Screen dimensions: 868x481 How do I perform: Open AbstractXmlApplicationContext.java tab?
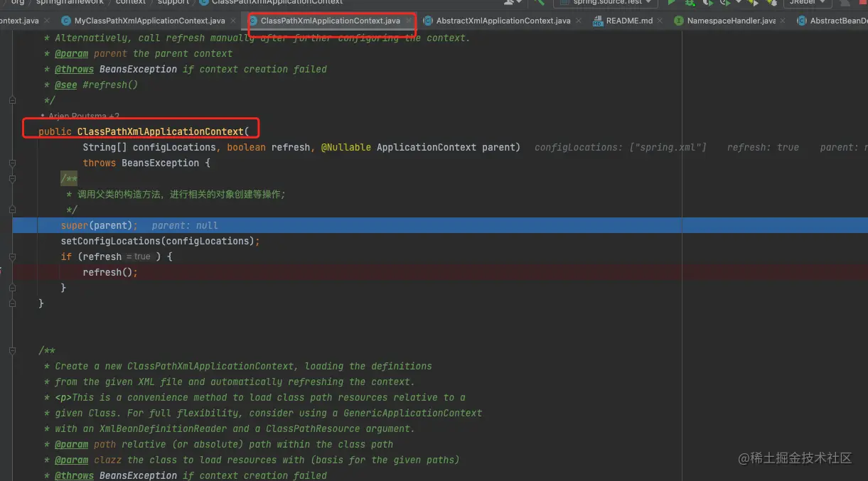click(x=503, y=21)
